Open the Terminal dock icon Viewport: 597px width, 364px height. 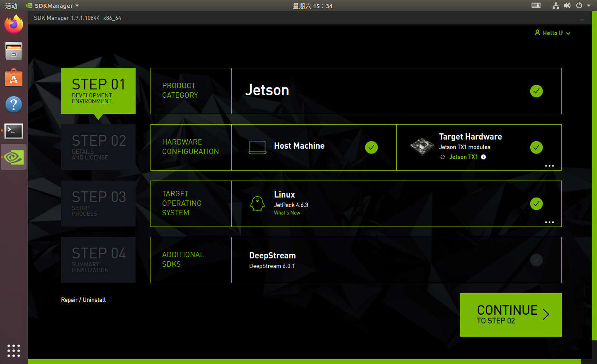coord(14,131)
